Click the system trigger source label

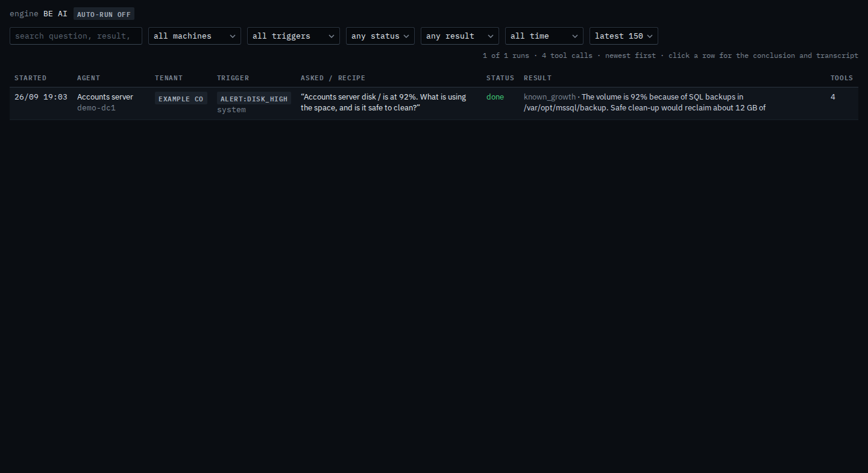pyautogui.click(x=231, y=110)
